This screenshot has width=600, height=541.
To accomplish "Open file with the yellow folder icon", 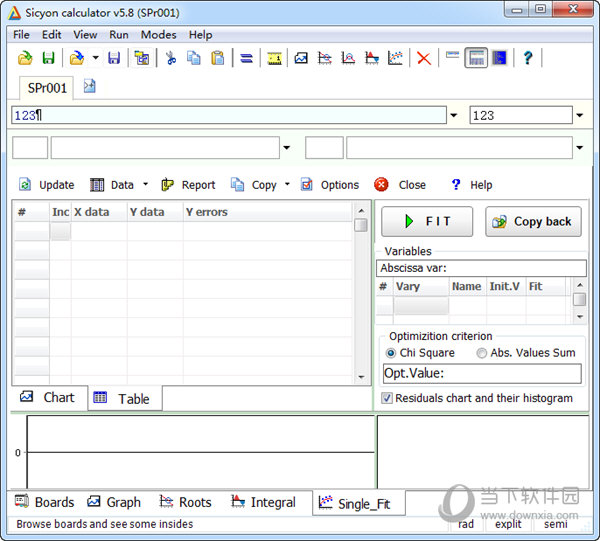I will (x=25, y=58).
